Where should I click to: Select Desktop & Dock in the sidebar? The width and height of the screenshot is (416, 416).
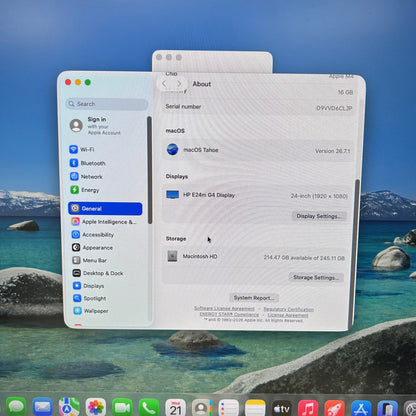pos(98,273)
